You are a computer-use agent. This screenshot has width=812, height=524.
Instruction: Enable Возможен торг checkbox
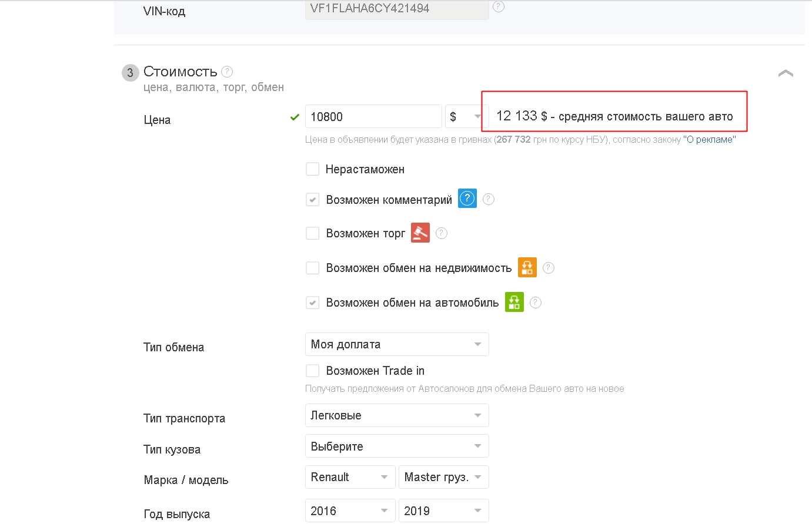coord(313,233)
